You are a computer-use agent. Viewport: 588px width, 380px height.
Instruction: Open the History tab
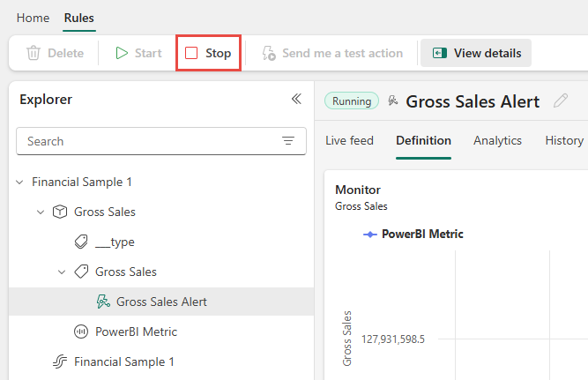click(563, 140)
